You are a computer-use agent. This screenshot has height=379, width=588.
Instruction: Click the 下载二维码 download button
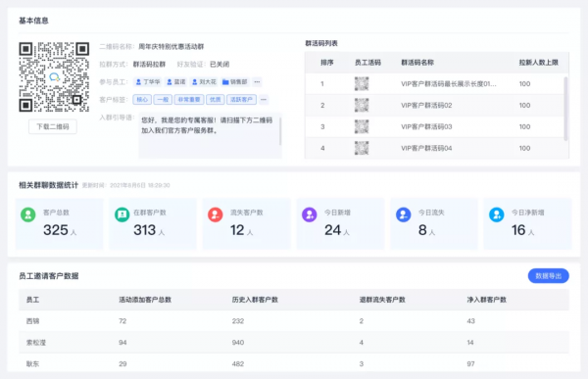click(x=53, y=126)
